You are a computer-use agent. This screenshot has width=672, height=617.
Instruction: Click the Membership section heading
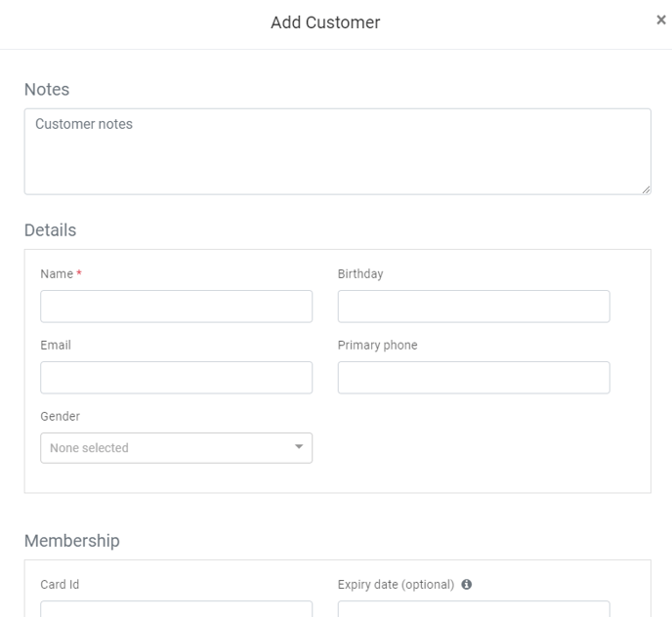pyautogui.click(x=71, y=541)
